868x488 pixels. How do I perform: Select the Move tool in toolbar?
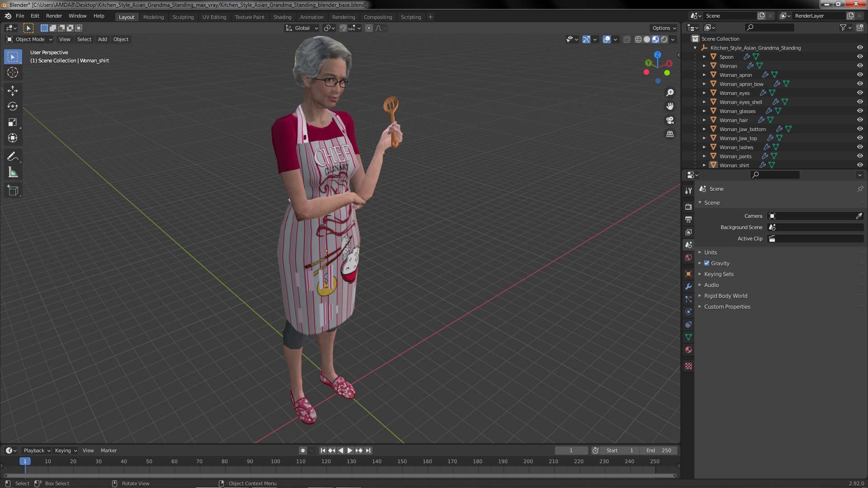coord(13,90)
